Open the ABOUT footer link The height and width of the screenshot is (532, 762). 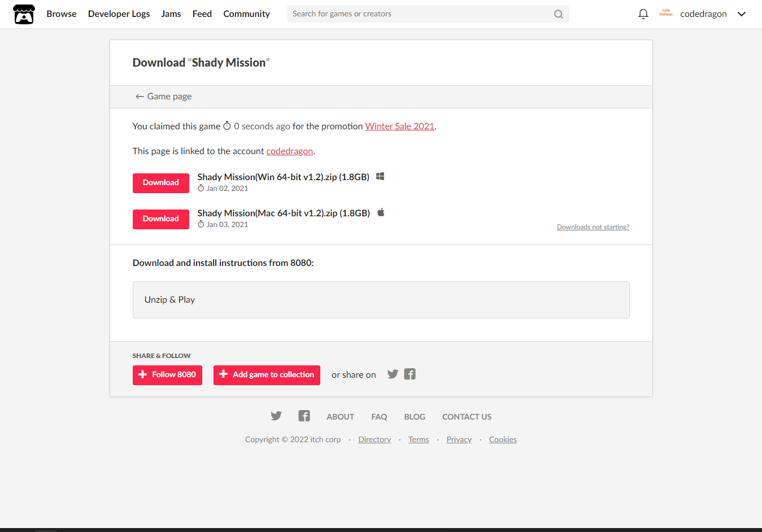tap(341, 417)
